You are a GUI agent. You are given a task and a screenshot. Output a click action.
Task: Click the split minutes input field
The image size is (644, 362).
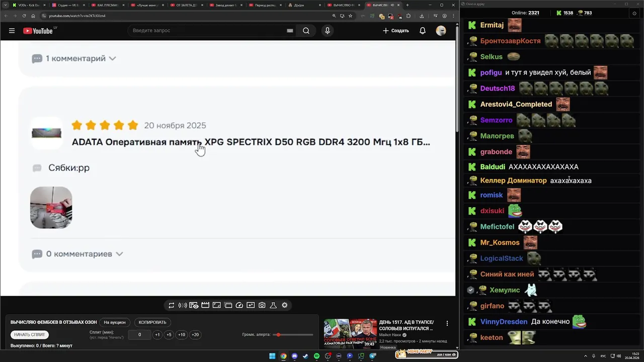click(139, 334)
